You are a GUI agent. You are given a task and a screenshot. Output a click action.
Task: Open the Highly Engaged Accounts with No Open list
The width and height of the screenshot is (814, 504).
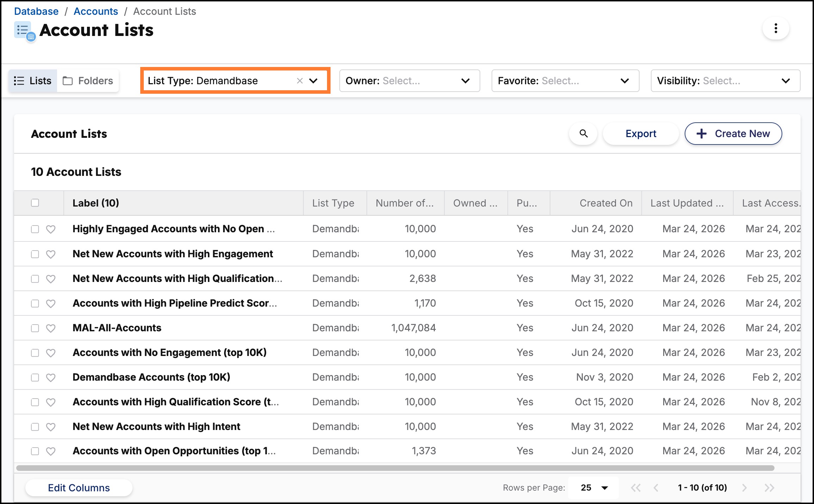coord(174,229)
